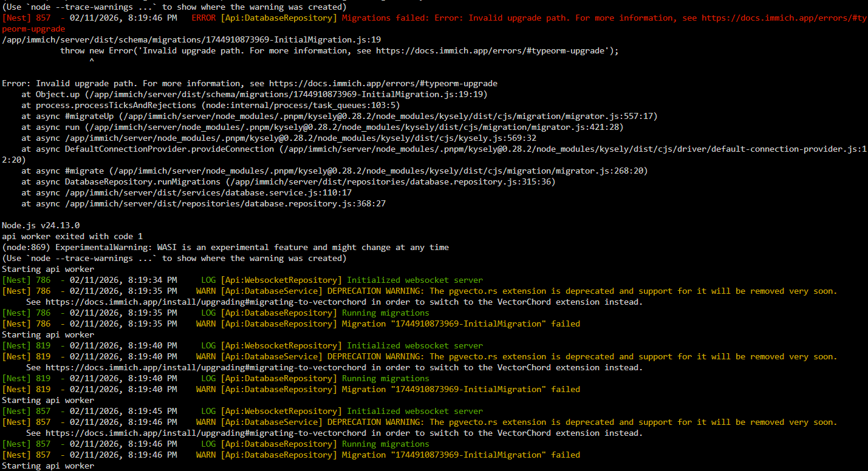Click the wrapped red "peorm-upgrade" fragment
This screenshot has height=471, width=868.
click(33, 29)
